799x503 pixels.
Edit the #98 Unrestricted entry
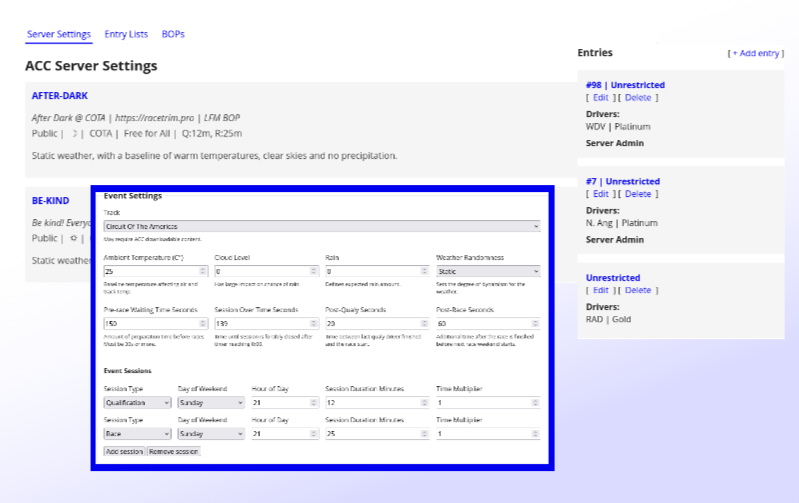point(600,98)
